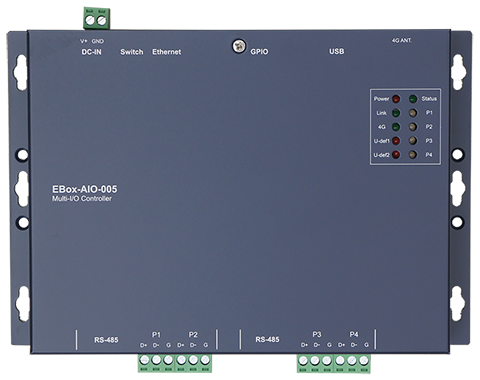Viewport: 480px width, 380px height.
Task: Click the Switch label
Action: (132, 52)
